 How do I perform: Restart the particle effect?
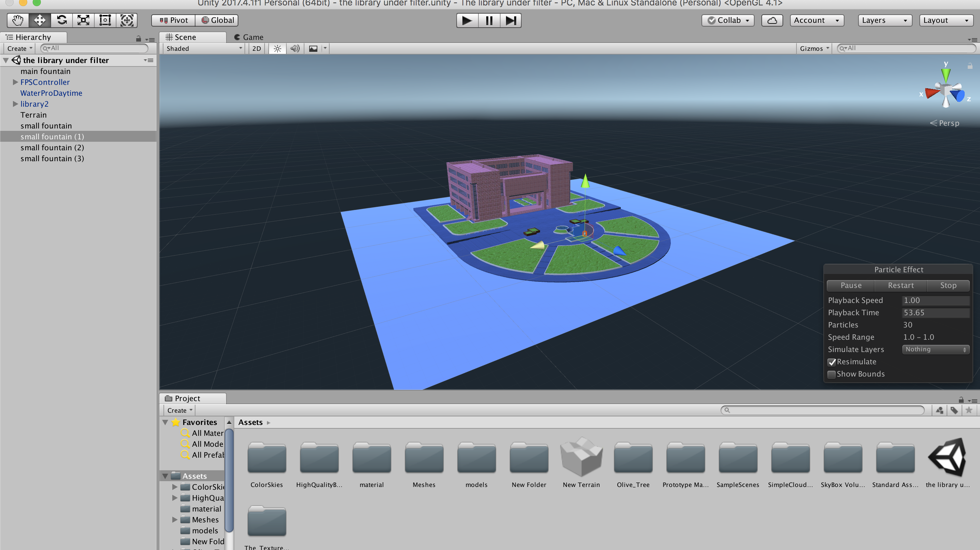[x=900, y=286]
